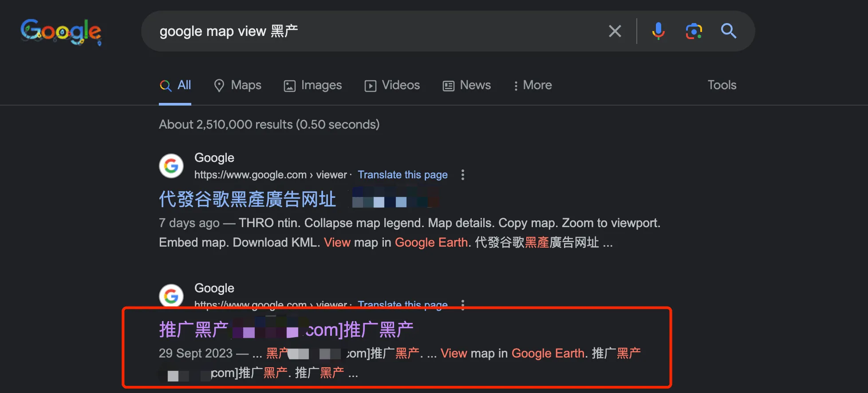Switch to the Maps tab
This screenshot has width=868, height=393.
pos(237,85)
